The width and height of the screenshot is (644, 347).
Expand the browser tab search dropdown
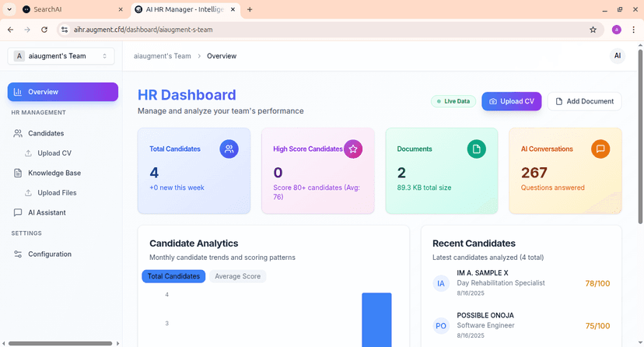[x=9, y=9]
